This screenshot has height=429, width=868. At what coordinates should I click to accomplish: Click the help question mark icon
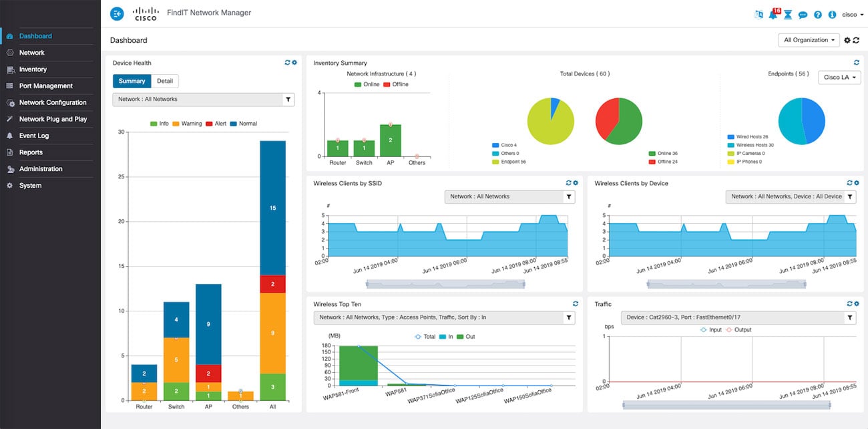click(817, 15)
